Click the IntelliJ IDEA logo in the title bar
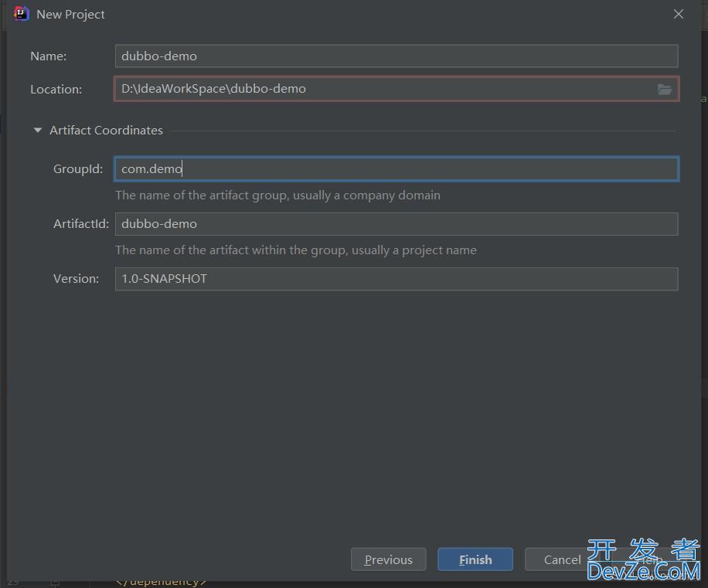Image resolution: width=708 pixels, height=588 pixels. tap(21, 14)
